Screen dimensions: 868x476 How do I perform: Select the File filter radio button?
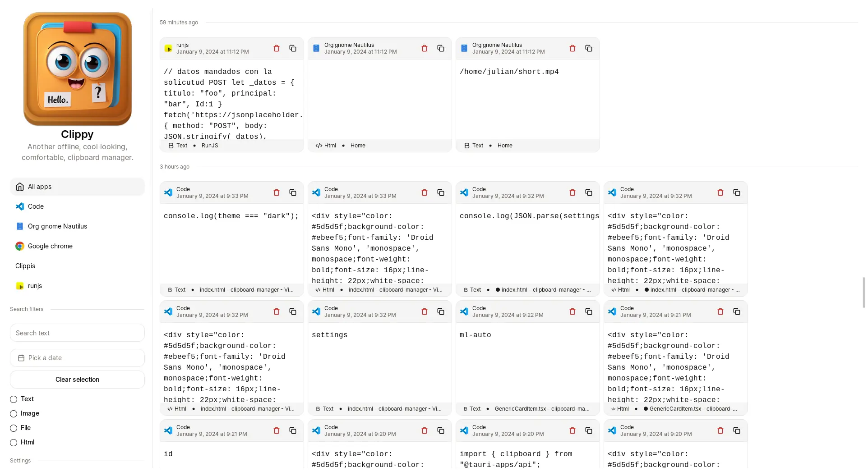14,428
